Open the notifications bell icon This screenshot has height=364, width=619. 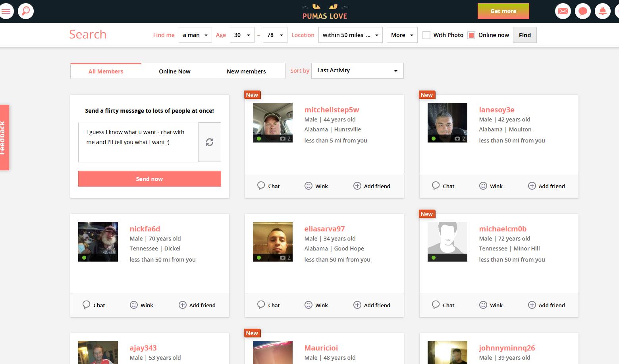603,11
